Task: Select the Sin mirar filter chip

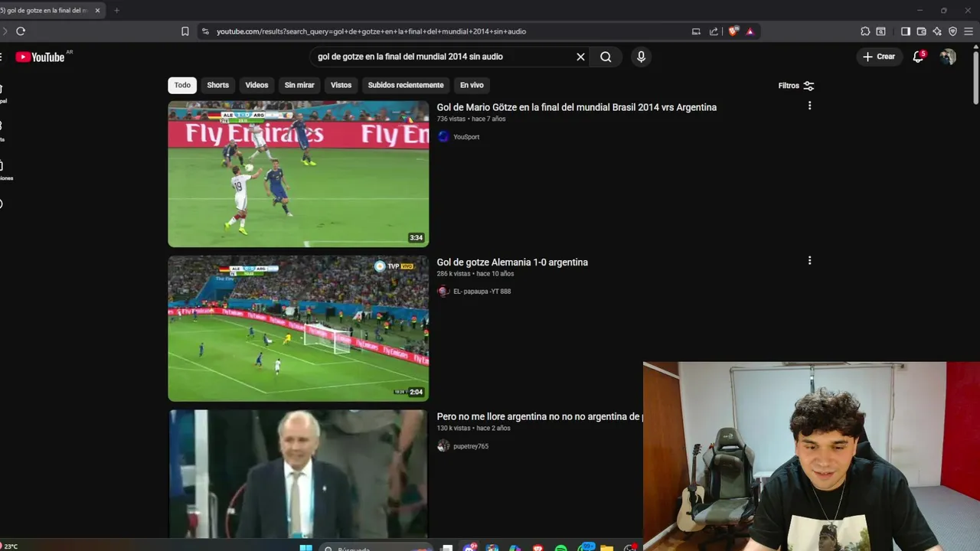Action: [299, 85]
